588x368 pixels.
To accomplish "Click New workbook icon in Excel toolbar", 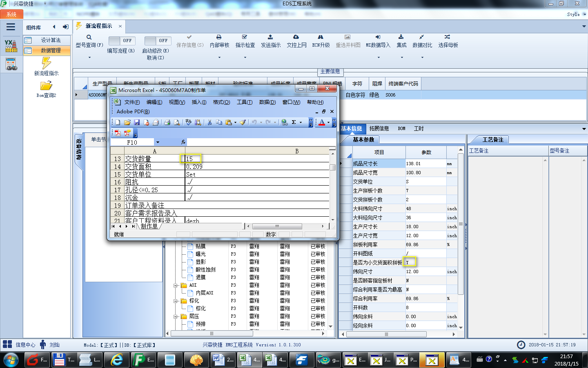I will click(x=118, y=122).
